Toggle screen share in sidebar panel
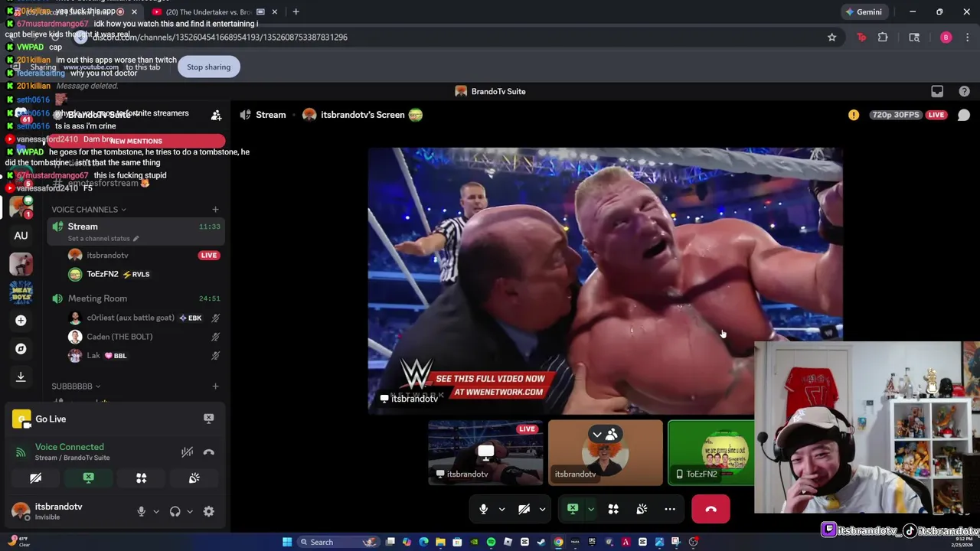The width and height of the screenshot is (980, 551). click(89, 478)
